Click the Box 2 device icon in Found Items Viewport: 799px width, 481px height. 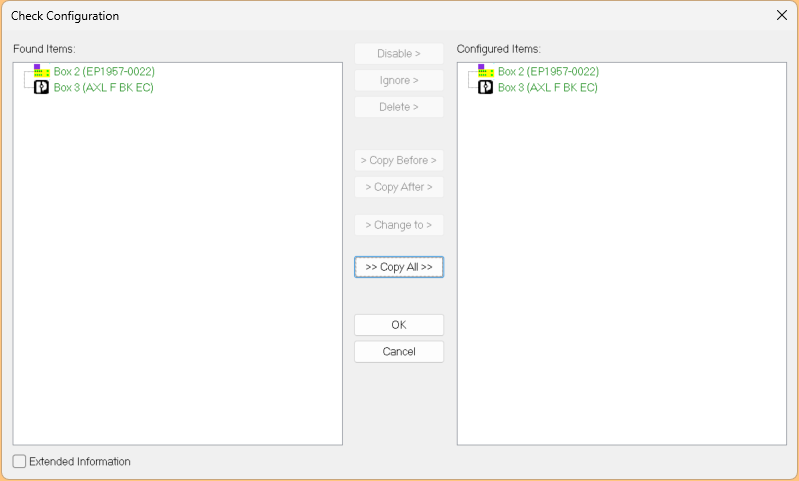pyautogui.click(x=41, y=71)
